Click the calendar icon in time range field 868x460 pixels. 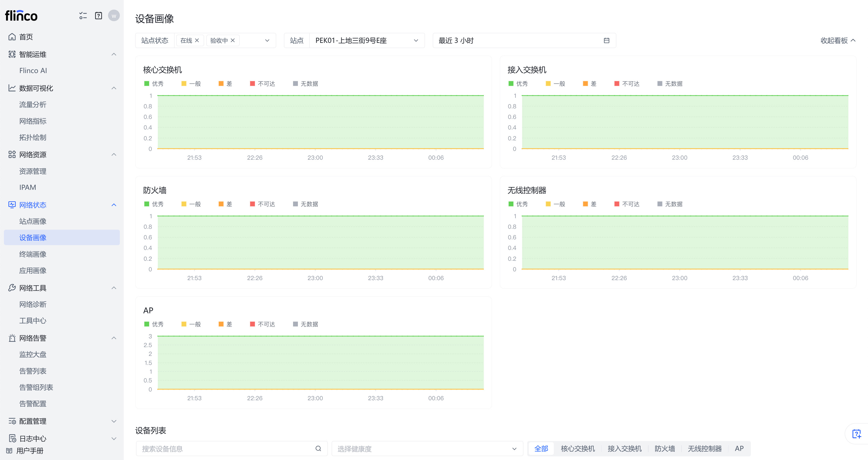coord(606,40)
